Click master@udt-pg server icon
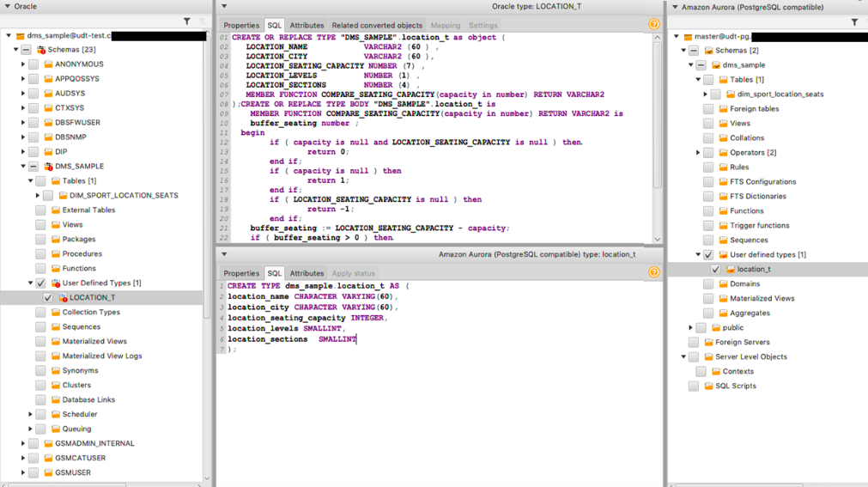The image size is (868, 487). [x=688, y=37]
